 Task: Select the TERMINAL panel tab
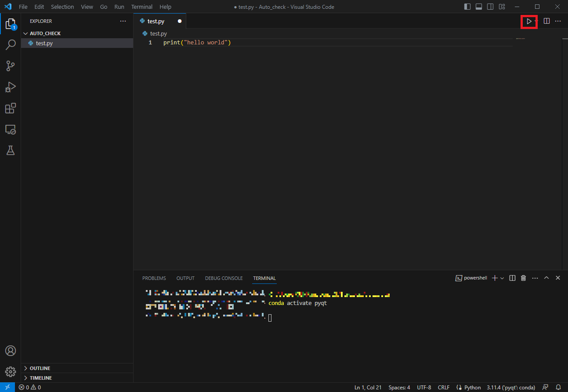click(x=264, y=278)
